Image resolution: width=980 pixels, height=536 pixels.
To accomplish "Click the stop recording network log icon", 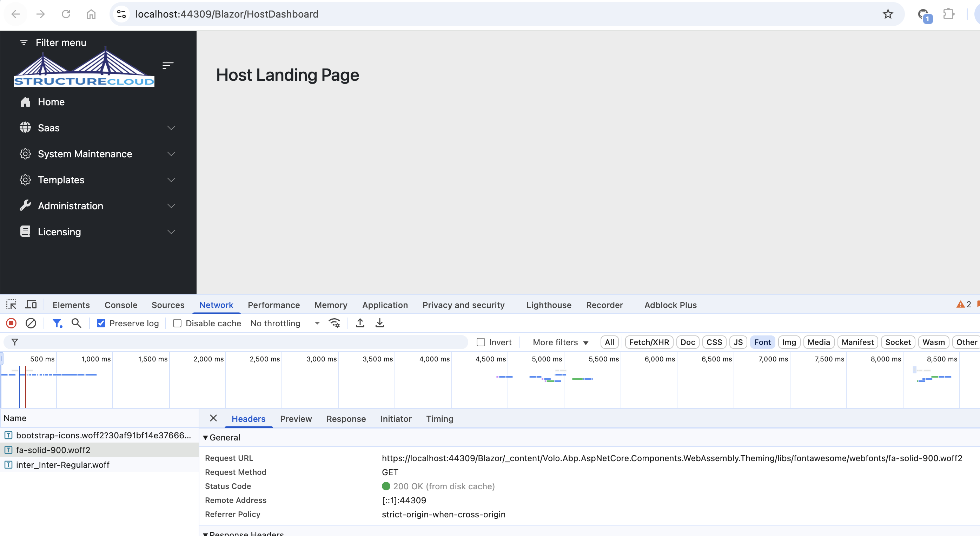I will click(11, 323).
